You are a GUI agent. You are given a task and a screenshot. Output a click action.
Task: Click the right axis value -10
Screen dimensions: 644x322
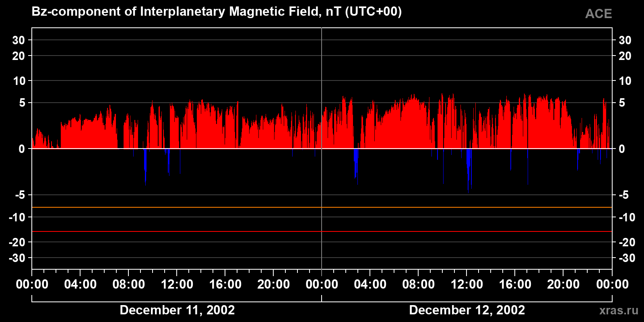click(627, 217)
